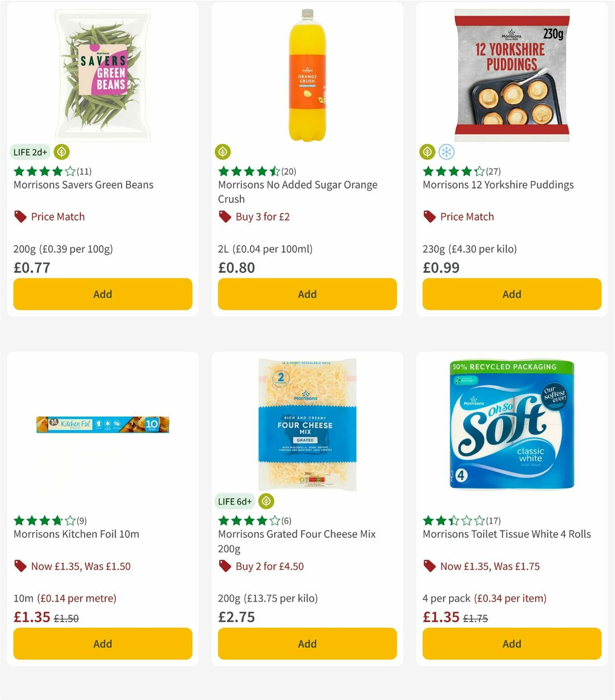Click the offer tag icon on Kitchen Foil deal

coord(19,566)
